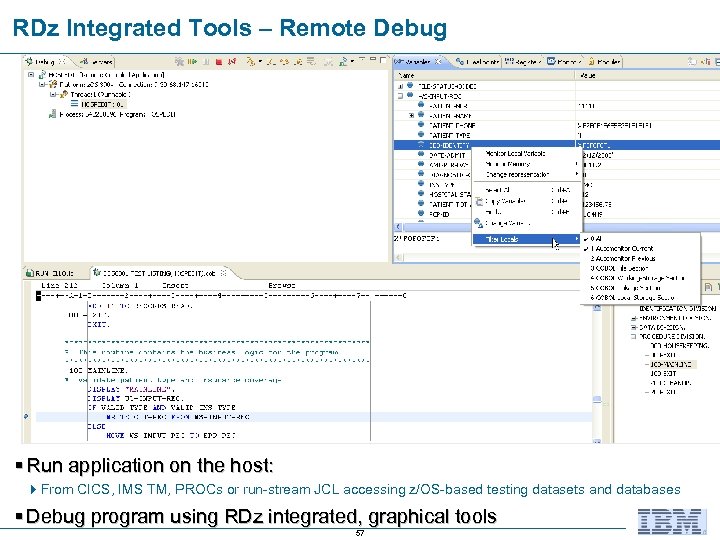Expand the PATIENT-NAME variable node

(412, 116)
